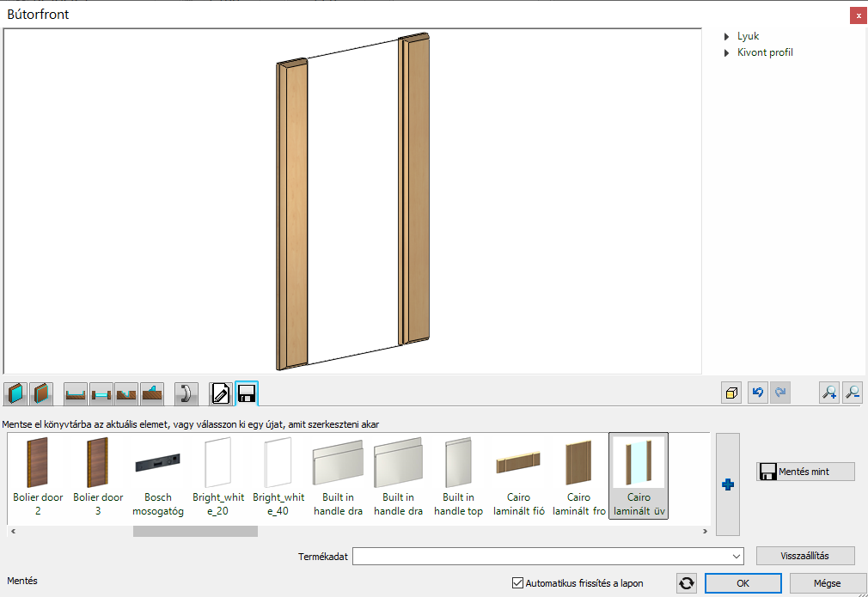Zoom out with the magnifier minus icon
The width and height of the screenshot is (868, 597).
pos(853,393)
